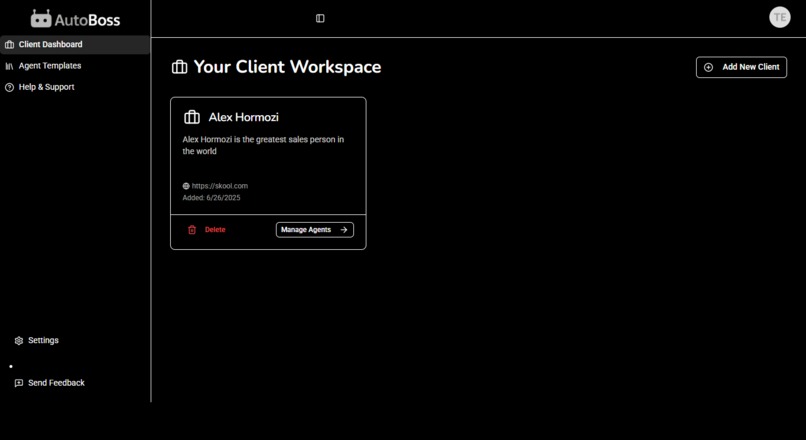Screen dimensions: 806x440
Task: Click the plus icon in Add New Client
Action: click(x=708, y=67)
